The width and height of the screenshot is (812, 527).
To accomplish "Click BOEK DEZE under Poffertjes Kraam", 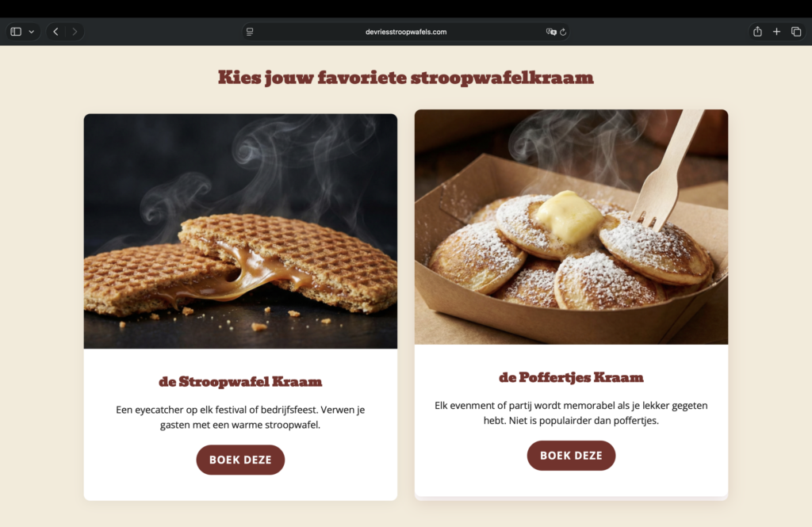I will click(x=571, y=456).
